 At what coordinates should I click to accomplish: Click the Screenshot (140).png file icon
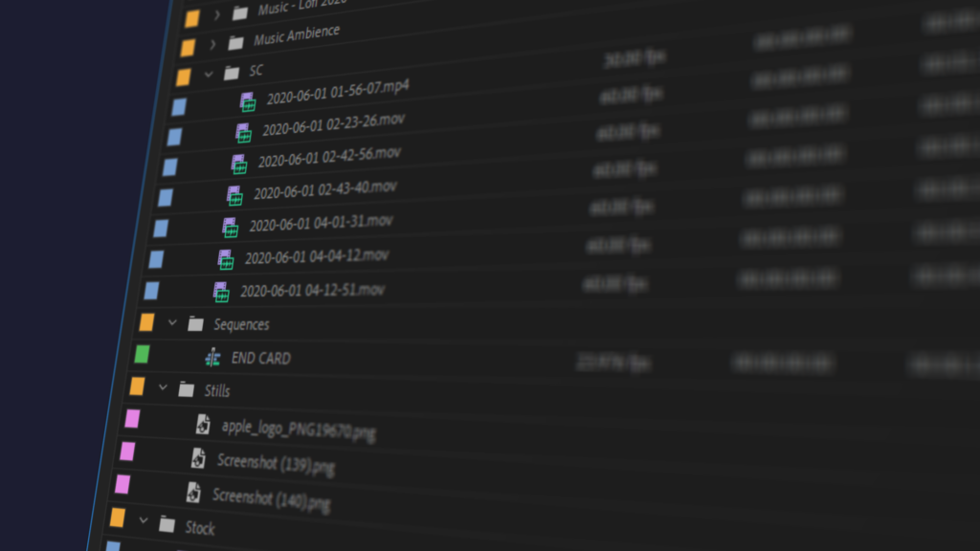point(193,493)
